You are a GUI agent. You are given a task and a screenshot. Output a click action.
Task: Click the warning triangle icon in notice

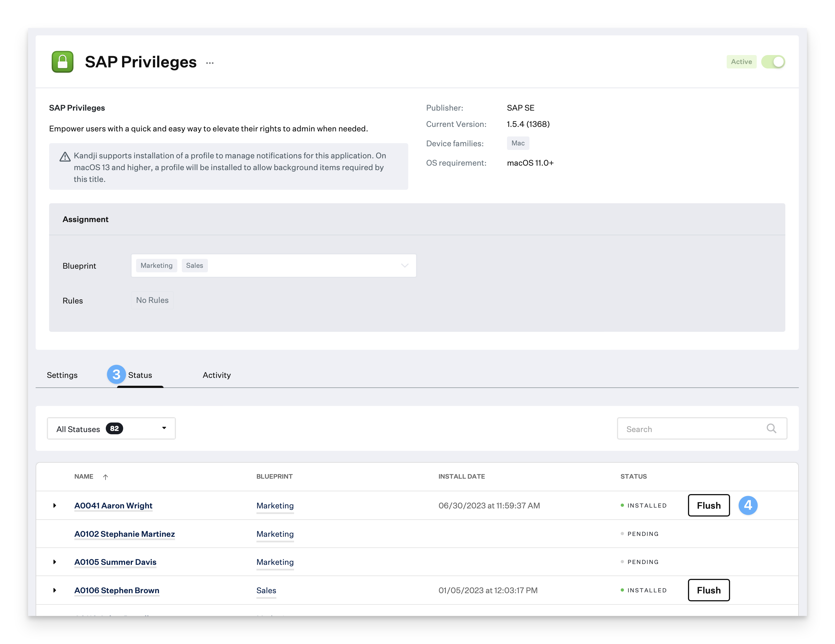pos(65,157)
